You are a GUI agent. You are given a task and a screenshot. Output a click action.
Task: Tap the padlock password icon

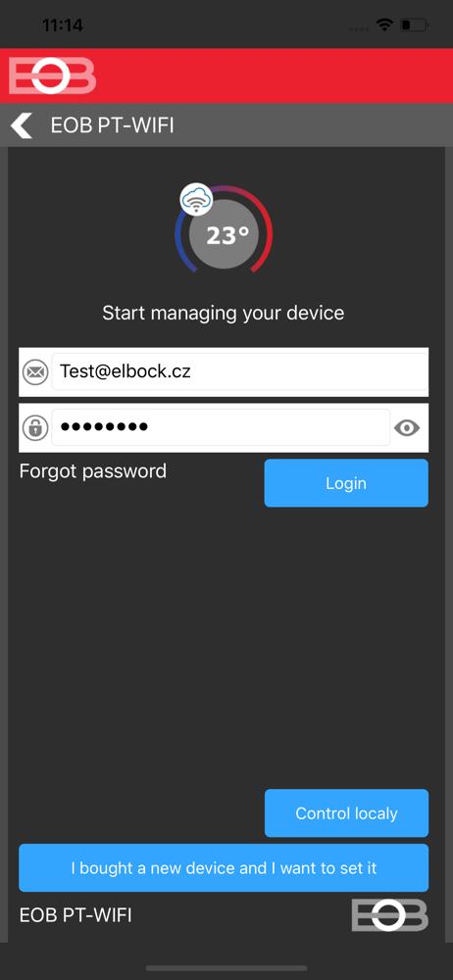pyautogui.click(x=35, y=428)
